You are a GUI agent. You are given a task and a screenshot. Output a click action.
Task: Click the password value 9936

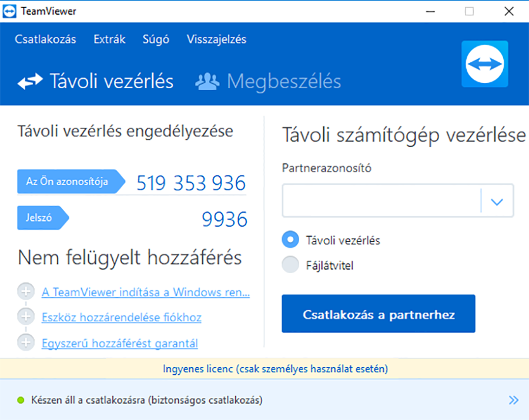[225, 220]
